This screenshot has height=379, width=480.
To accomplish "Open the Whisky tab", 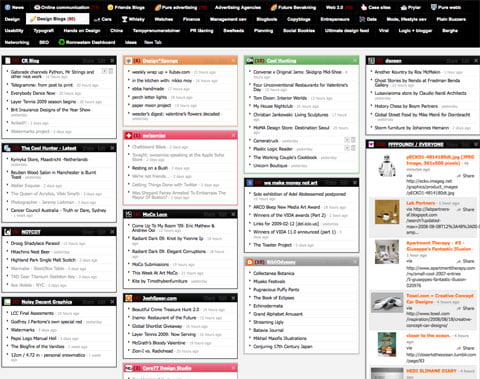I will pos(133,19).
